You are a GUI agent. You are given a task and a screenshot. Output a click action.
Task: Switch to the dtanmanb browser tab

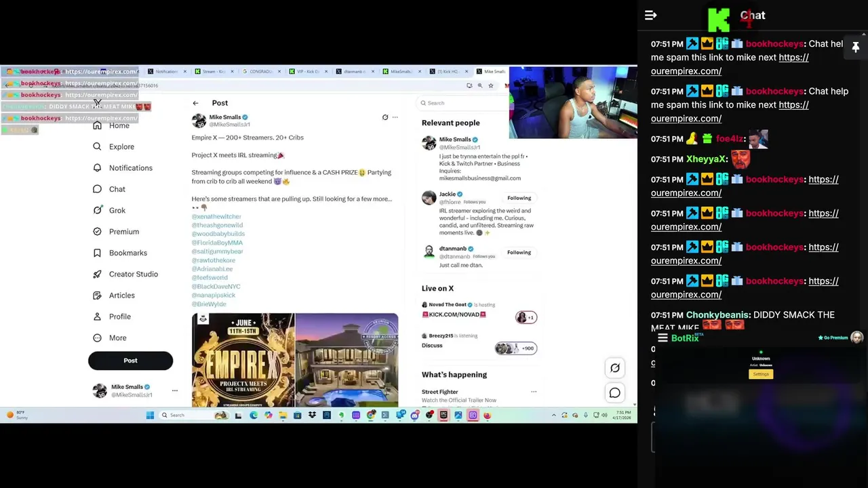click(353, 71)
